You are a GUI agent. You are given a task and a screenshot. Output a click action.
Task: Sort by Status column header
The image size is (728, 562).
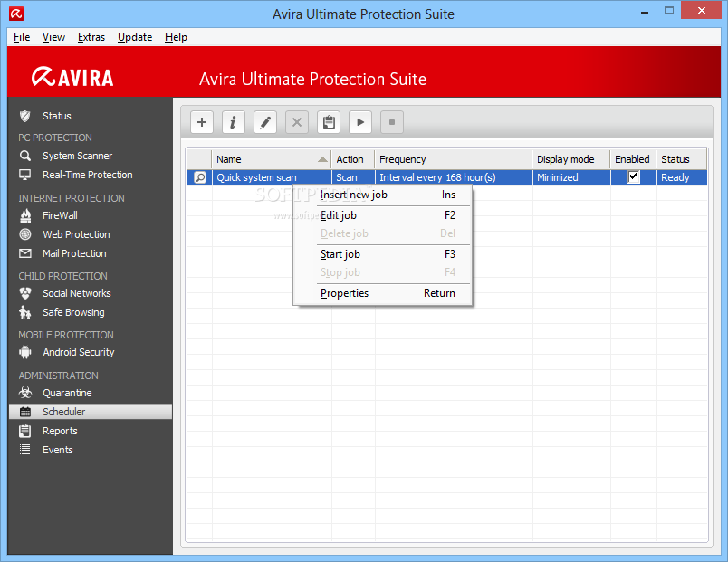pyautogui.click(x=682, y=159)
